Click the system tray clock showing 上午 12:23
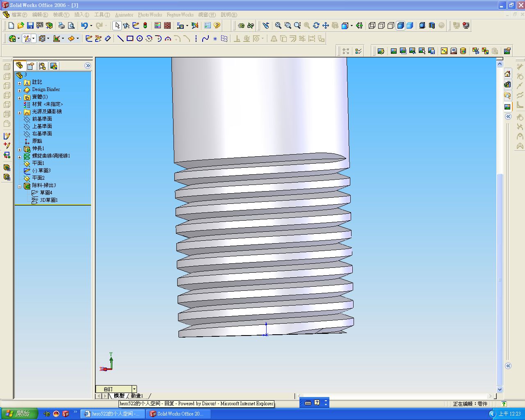 [510, 414]
